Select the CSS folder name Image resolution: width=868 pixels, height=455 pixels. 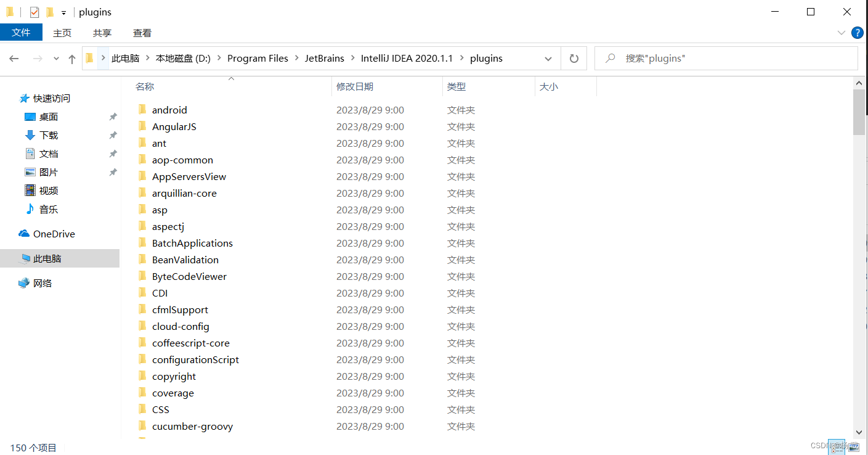coord(161,409)
